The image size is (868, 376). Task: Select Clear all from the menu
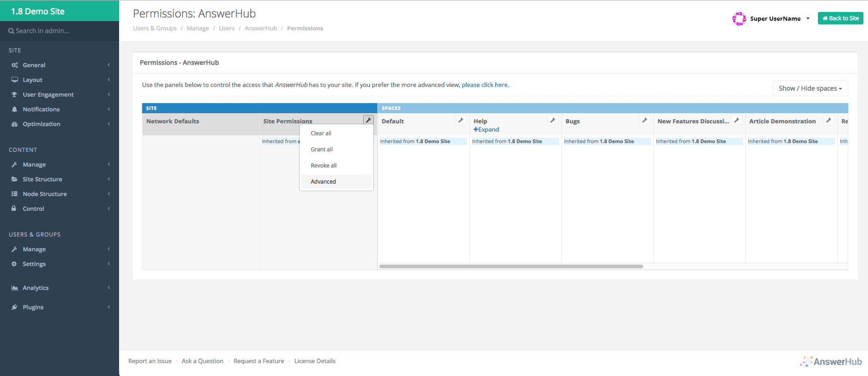(x=337, y=133)
